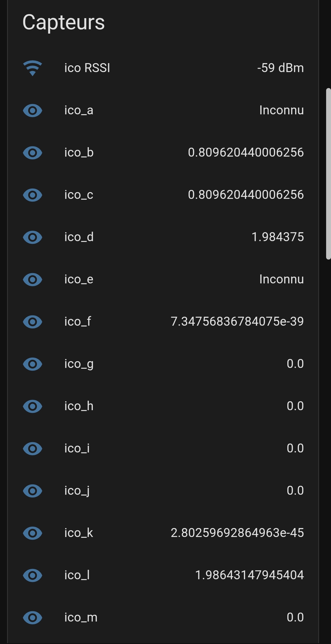This screenshot has height=644, width=331.
Task: Click the eye icon beside ico_g
Action: (x=33, y=364)
